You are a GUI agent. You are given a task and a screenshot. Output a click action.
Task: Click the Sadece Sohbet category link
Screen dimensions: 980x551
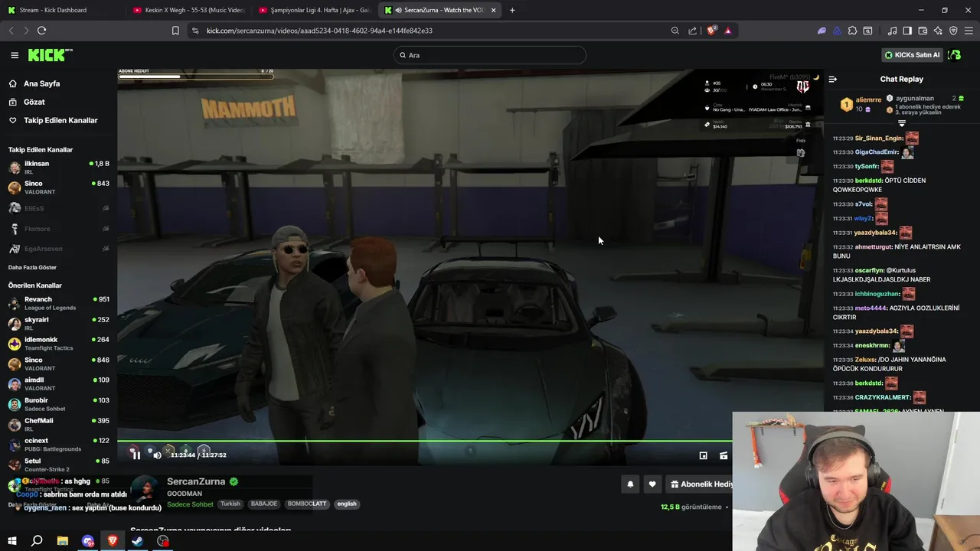190,504
